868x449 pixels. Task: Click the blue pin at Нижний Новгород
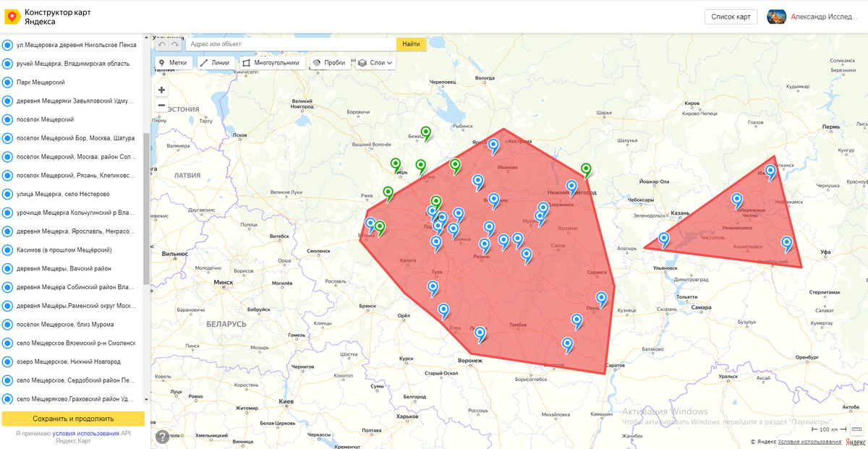click(571, 187)
